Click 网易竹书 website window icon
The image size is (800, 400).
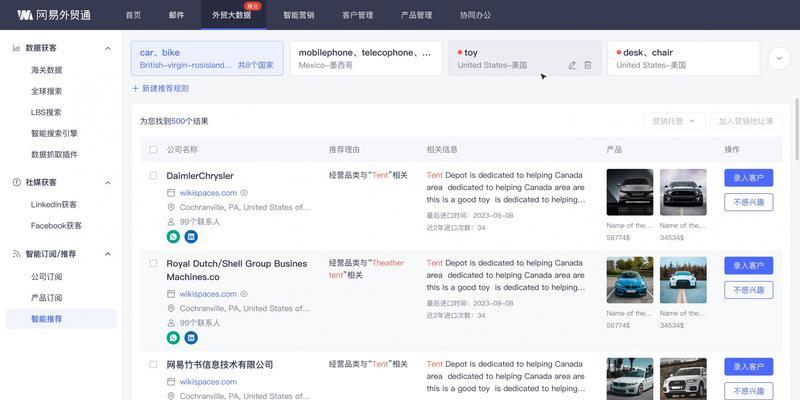[x=171, y=382]
